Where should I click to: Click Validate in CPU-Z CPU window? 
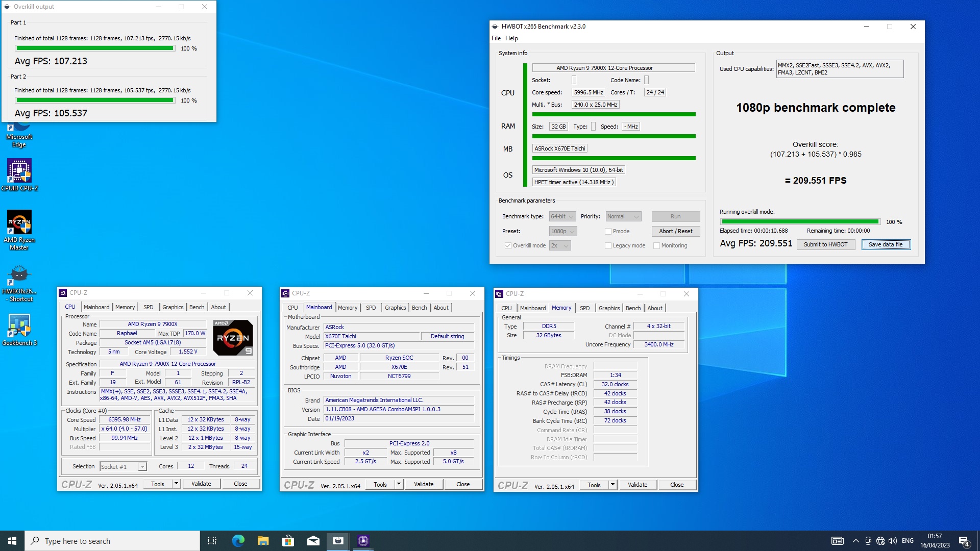pos(201,484)
